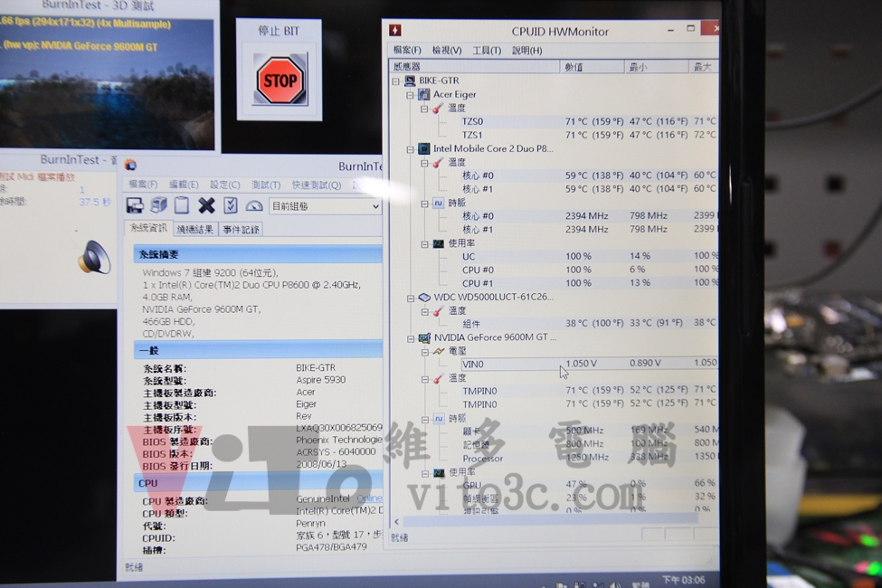The image size is (882, 588).
Task: Click the 一般 section header
Action: click(258, 350)
